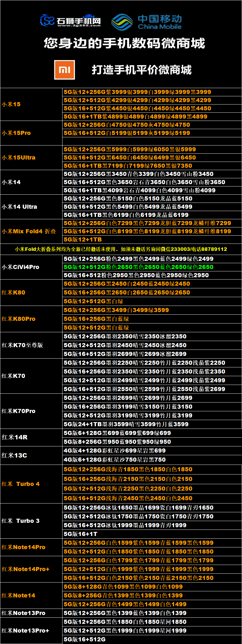Click row 5G版16+512G白色8199黑色8199
This screenshot has height=644, width=242.
[152, 231]
